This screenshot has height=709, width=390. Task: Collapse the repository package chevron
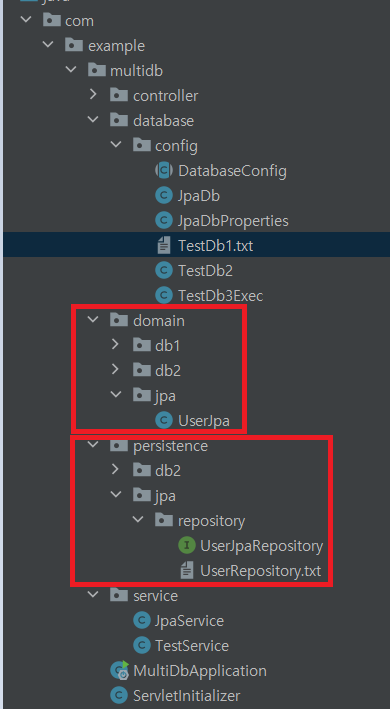coord(138,520)
